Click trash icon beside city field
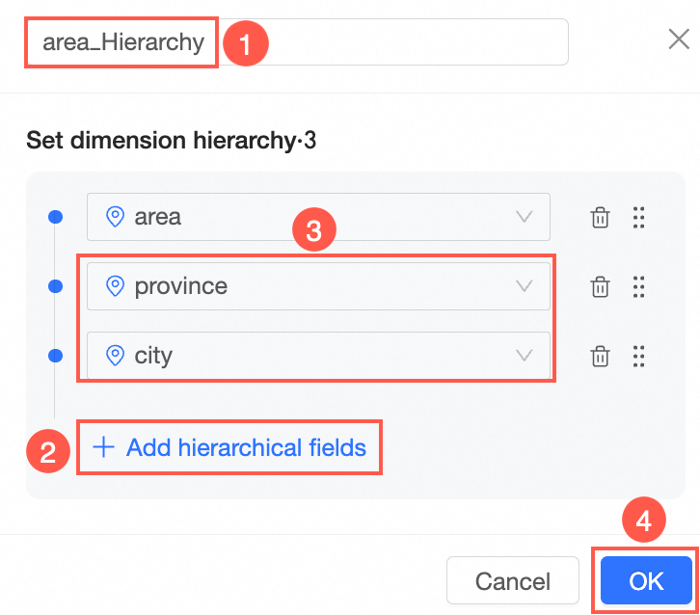 600,356
